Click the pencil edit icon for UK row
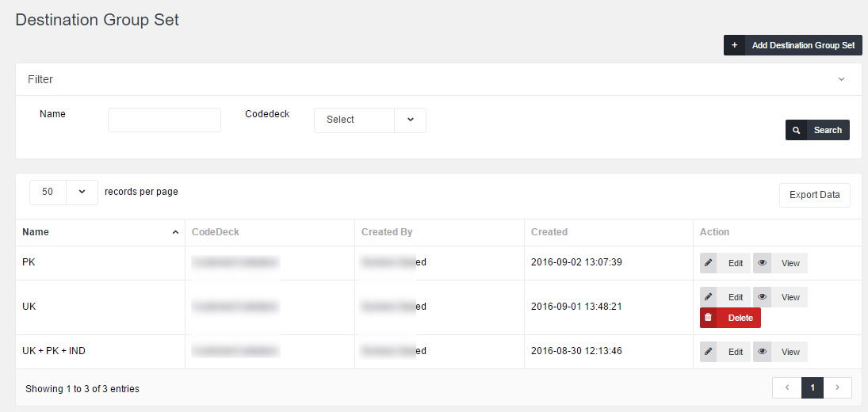868x412 pixels. (709, 297)
